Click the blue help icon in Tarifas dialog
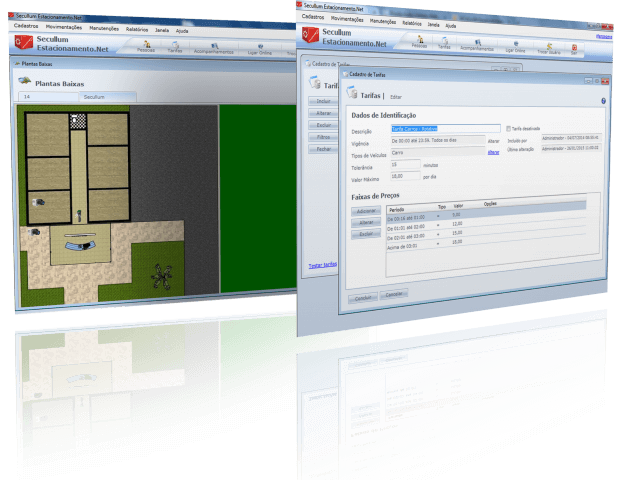Image resolution: width=620 pixels, height=480 pixels. (603, 101)
